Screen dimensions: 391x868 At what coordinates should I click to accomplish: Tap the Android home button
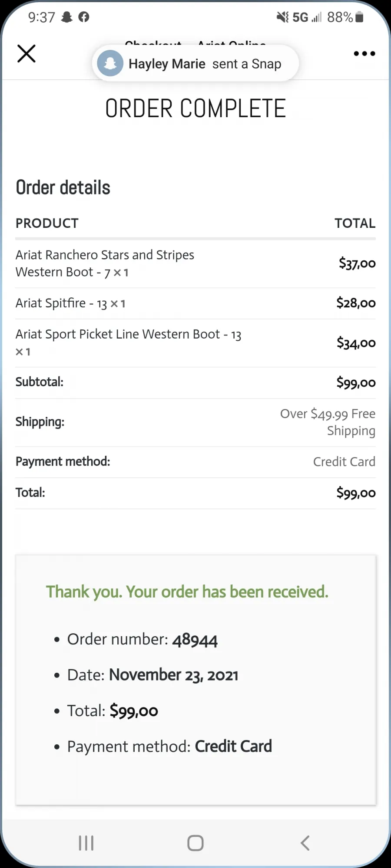[x=195, y=843]
